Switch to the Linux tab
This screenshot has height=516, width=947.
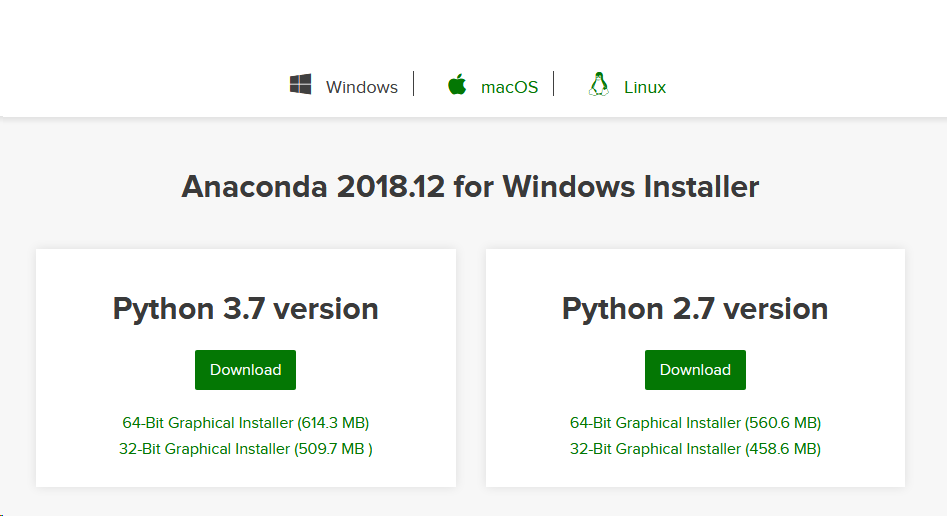pyautogui.click(x=644, y=88)
